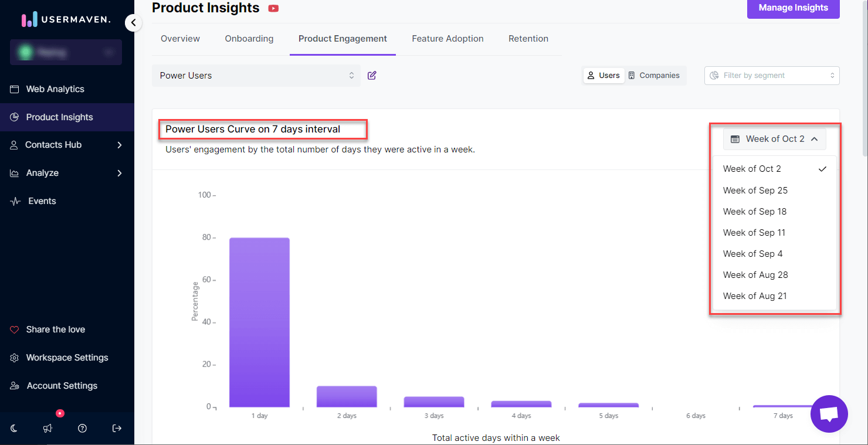Click the logout icon in the sidebar footer

point(117,429)
